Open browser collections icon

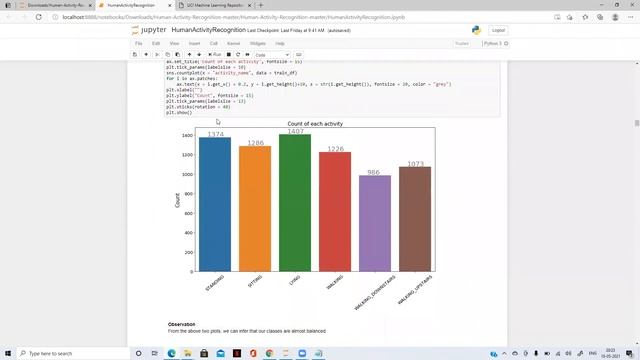[600, 17]
